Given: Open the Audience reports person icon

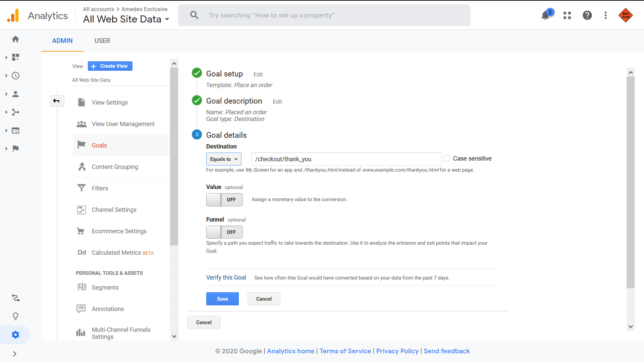Looking at the screenshot, I should click(x=15, y=94).
